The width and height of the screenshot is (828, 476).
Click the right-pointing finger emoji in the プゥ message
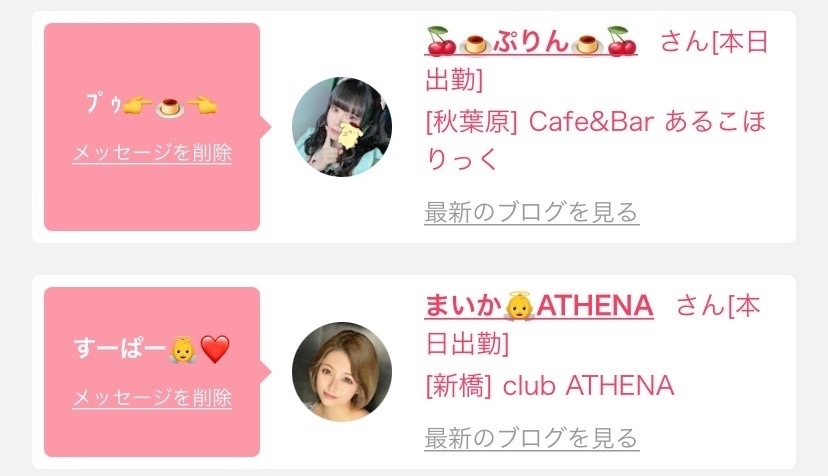point(138,105)
